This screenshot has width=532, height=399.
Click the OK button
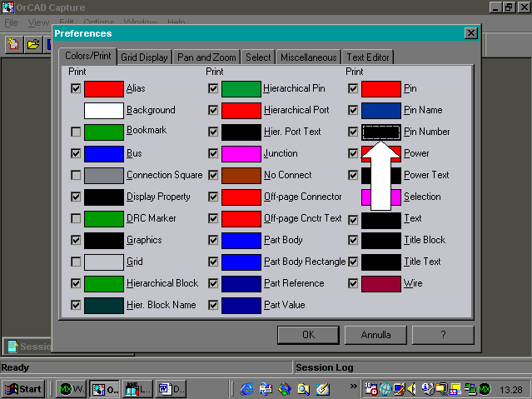pos(308,335)
